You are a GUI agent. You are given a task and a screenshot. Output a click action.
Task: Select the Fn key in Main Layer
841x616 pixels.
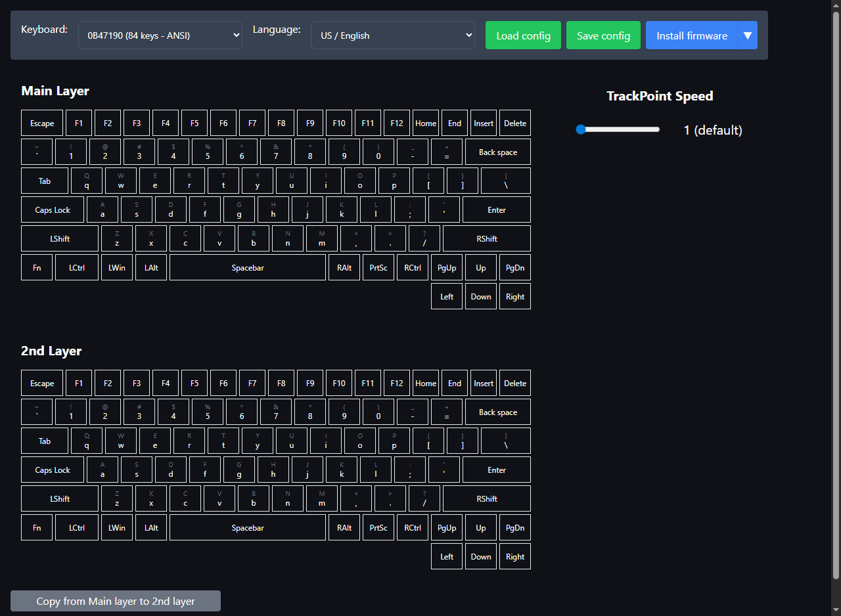click(37, 268)
